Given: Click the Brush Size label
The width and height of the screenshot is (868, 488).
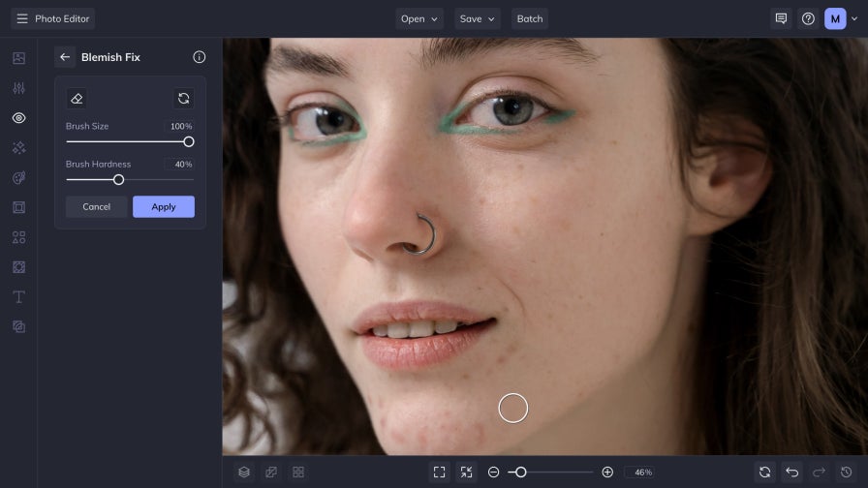Looking at the screenshot, I should pos(87,126).
